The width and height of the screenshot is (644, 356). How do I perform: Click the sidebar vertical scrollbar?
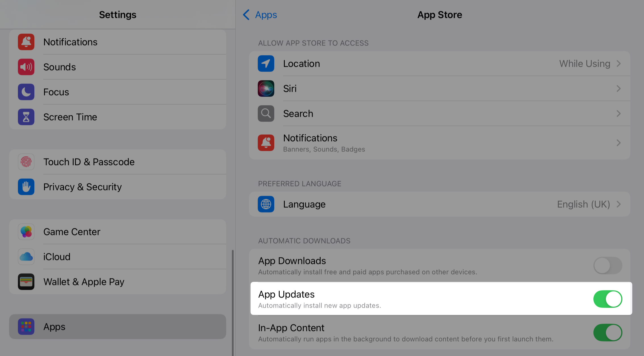[233, 301]
